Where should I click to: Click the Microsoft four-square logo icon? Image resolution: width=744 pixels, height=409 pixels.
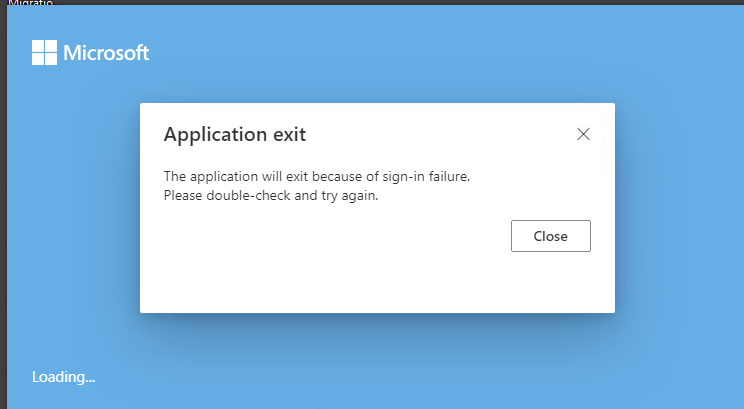pos(45,53)
